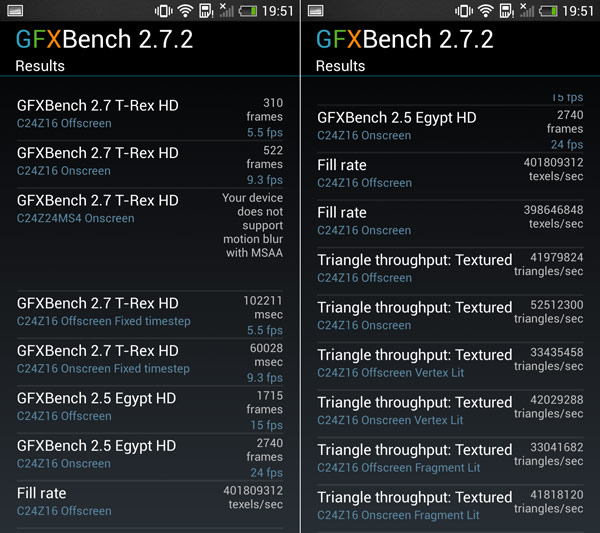This screenshot has height=533, width=600.
Task: Tap the no-signal icon in the left screen status bar
Action: 227,10
